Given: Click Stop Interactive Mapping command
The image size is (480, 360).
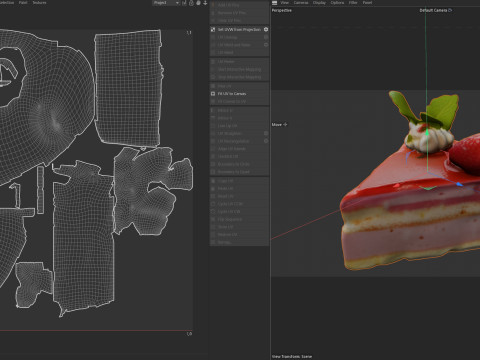Looking at the screenshot, I should [239, 77].
